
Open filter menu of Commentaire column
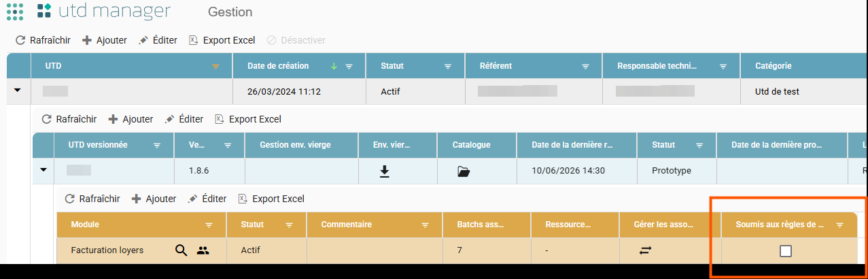(x=425, y=225)
